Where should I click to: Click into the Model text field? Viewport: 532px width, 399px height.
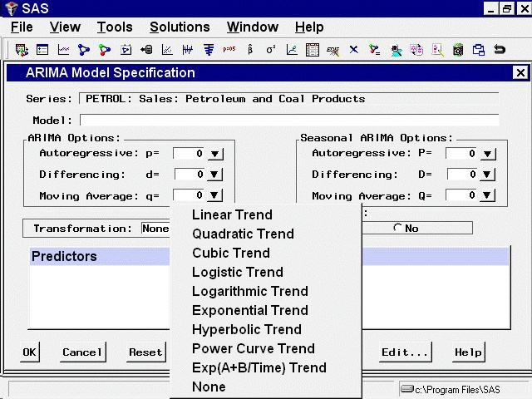[x=289, y=121]
